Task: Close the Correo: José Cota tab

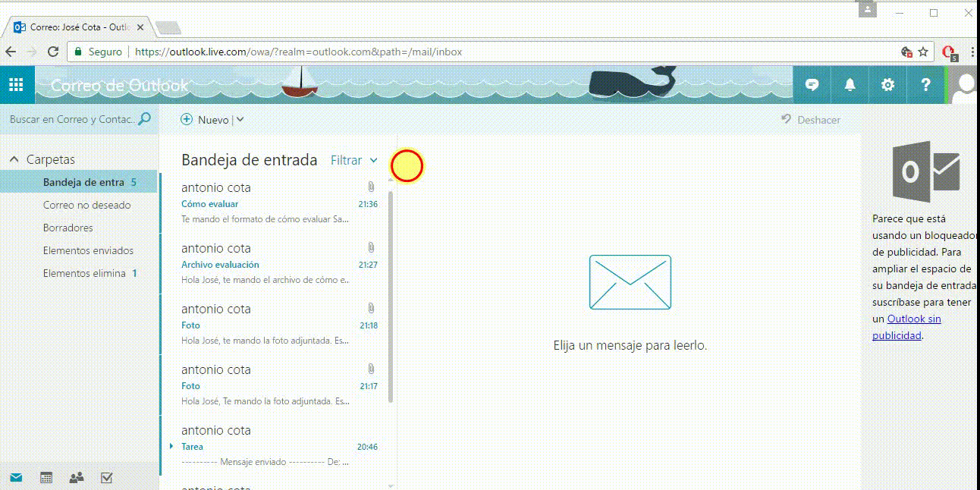Action: (140, 27)
